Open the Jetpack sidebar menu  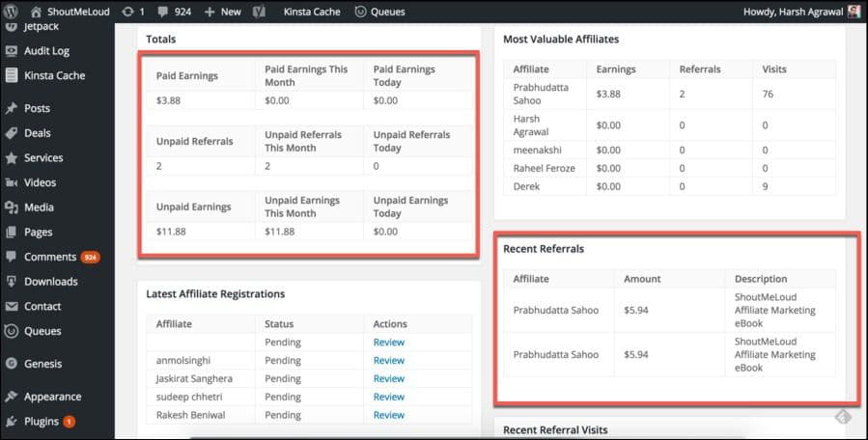coord(42,27)
